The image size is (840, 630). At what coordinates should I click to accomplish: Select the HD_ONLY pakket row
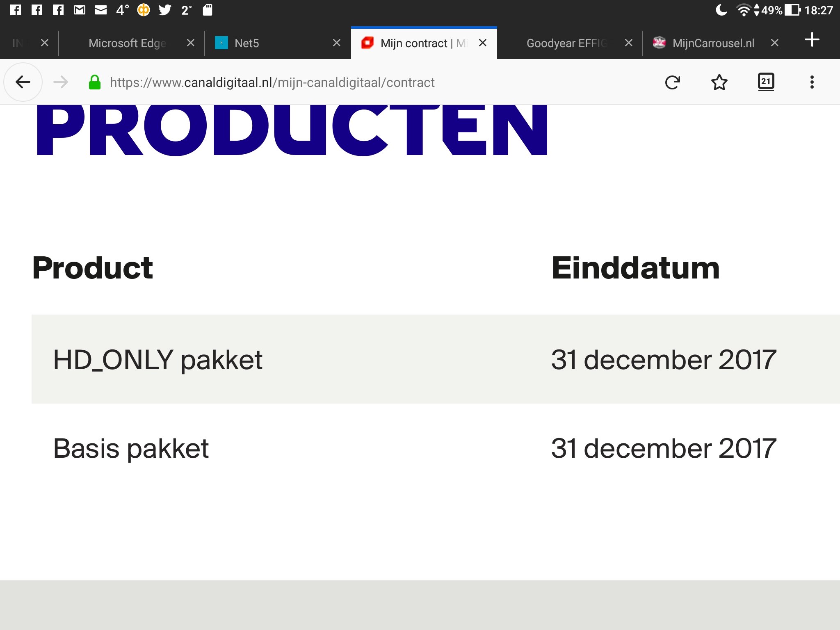pos(436,359)
